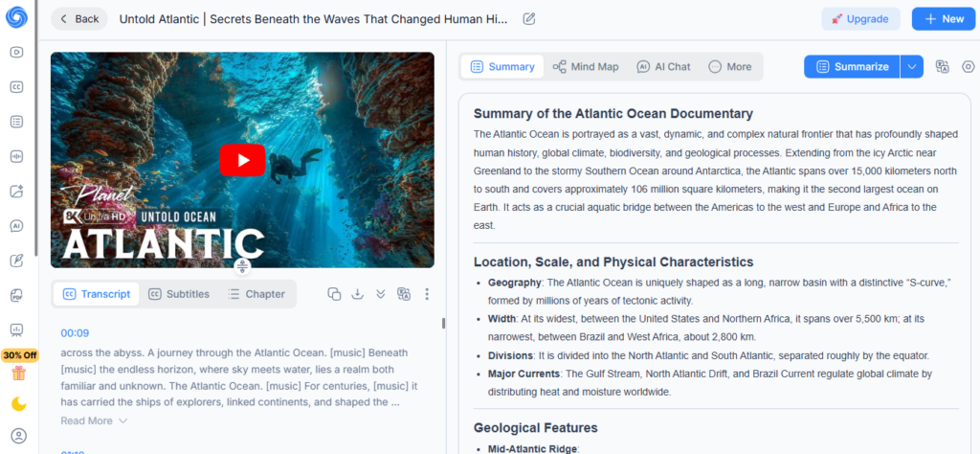Viewport: 980px width, 454px height.
Task: Click the Upgrade button
Action: point(860,19)
